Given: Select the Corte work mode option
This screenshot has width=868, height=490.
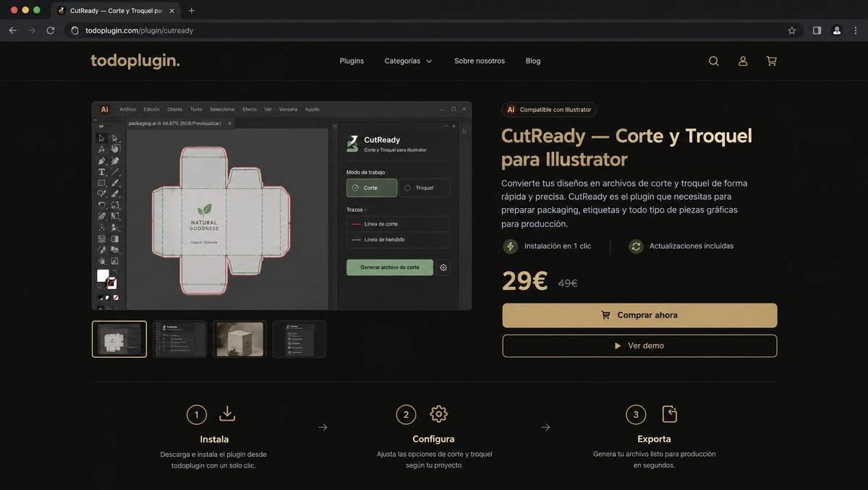Looking at the screenshot, I should tap(372, 188).
